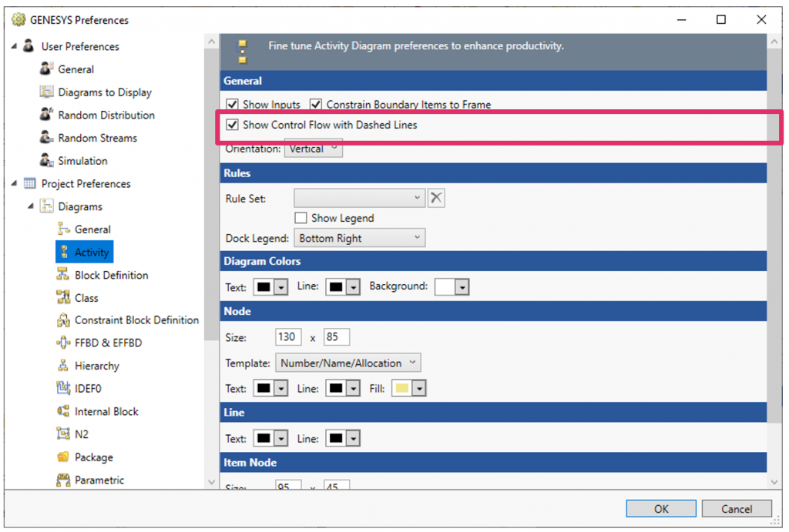
Task: Collapse the Diagrams tree node
Action: coord(31,206)
